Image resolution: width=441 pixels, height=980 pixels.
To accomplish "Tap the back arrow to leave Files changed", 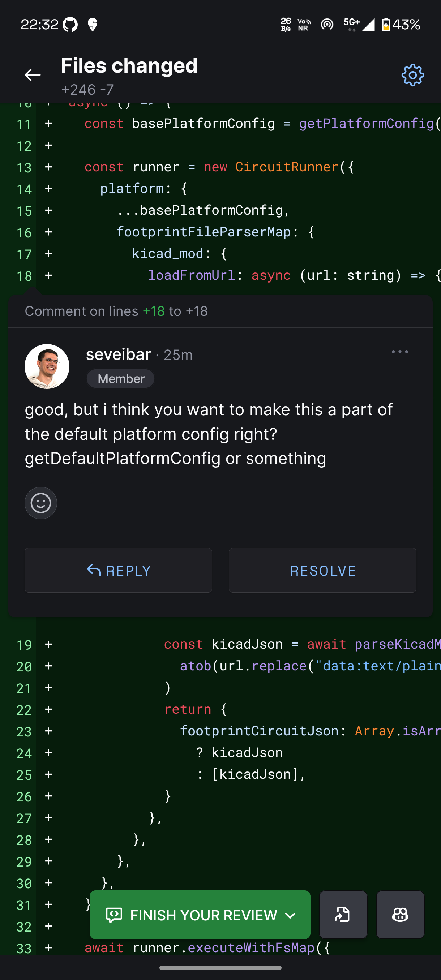I will (x=32, y=75).
